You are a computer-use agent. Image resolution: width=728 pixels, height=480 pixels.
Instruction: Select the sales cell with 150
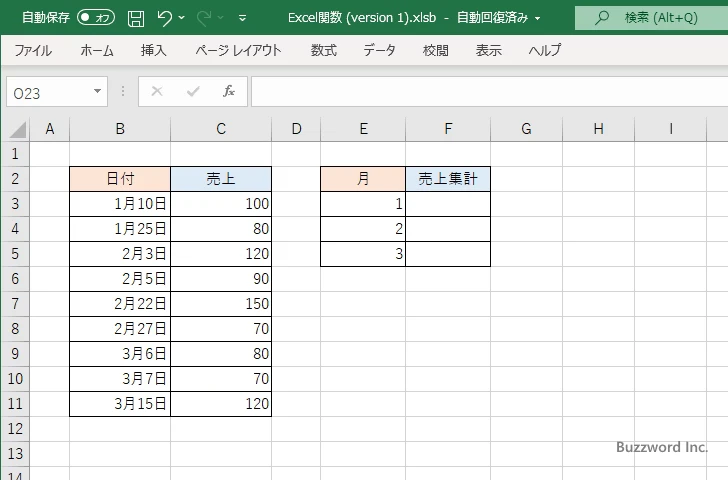pyautogui.click(x=221, y=304)
